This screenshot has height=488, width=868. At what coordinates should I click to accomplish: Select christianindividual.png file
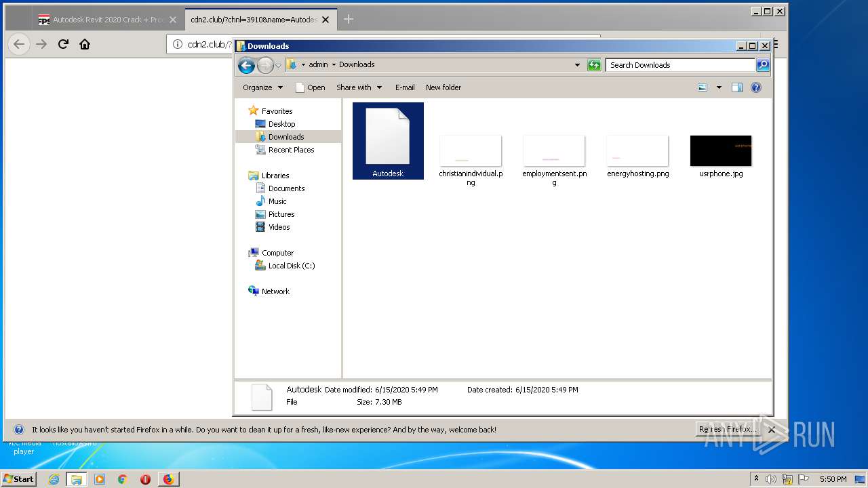[471, 160]
